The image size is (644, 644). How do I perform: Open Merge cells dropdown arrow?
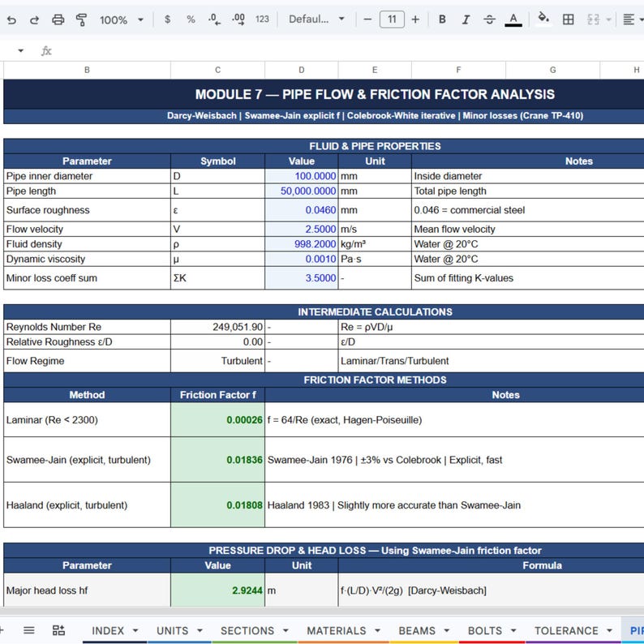coord(608,19)
